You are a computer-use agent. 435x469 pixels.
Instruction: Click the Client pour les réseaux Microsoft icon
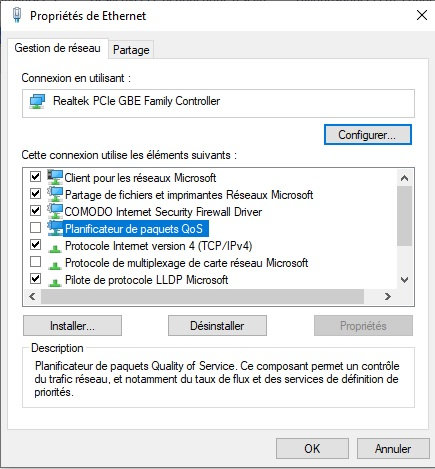pyautogui.click(x=55, y=177)
